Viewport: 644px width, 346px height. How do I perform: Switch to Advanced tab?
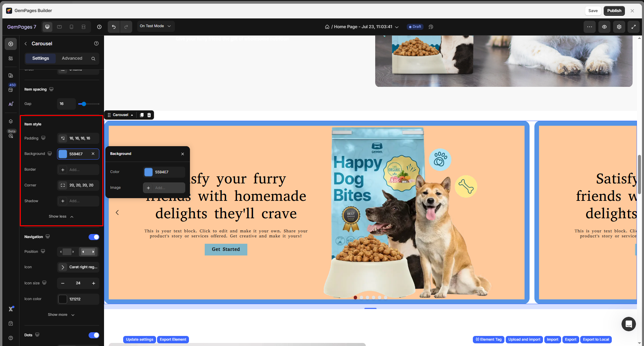72,58
